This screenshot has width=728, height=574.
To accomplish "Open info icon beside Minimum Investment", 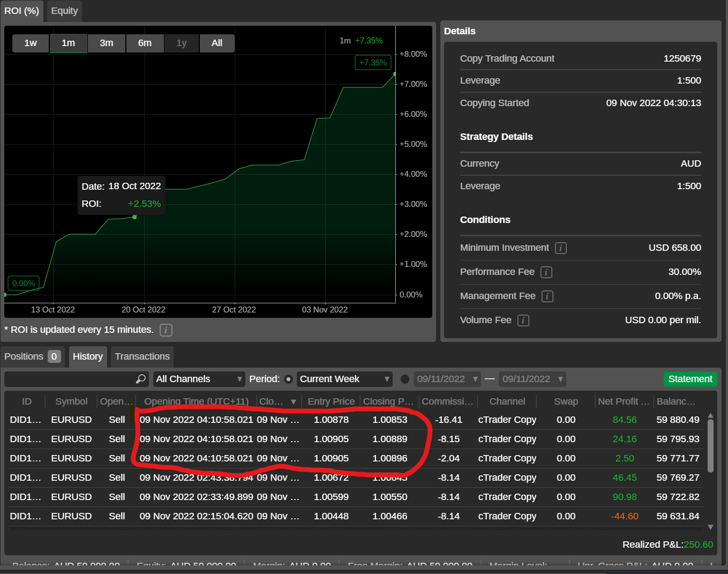I will coord(561,248).
